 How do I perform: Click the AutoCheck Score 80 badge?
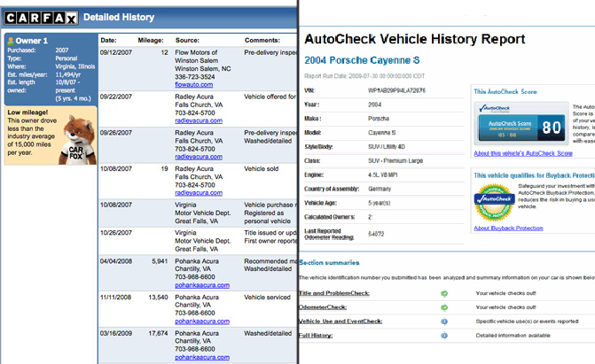(521, 123)
